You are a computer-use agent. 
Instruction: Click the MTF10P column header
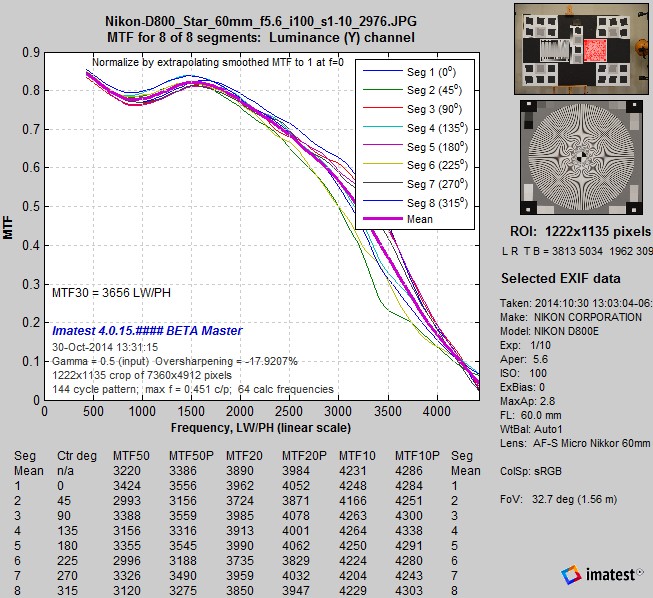click(x=417, y=456)
